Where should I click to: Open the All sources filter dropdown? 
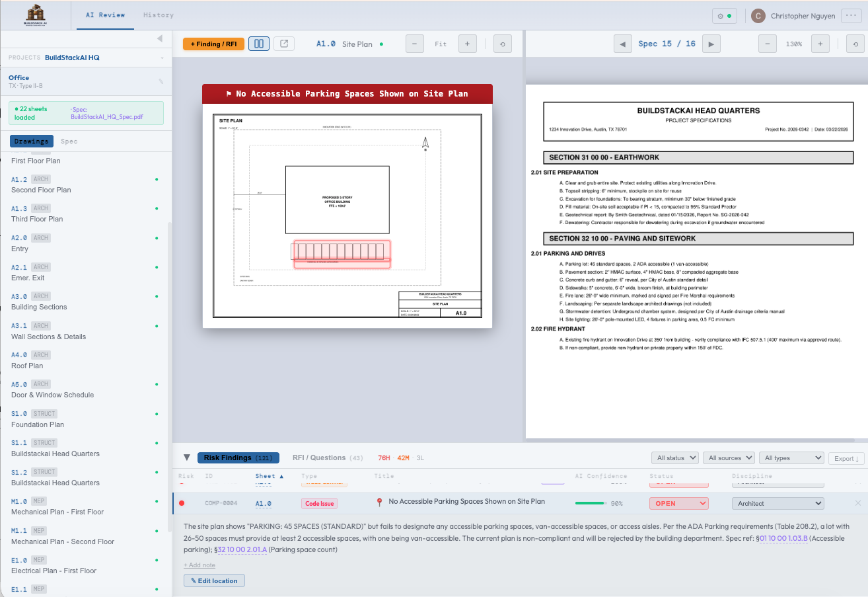tap(729, 457)
